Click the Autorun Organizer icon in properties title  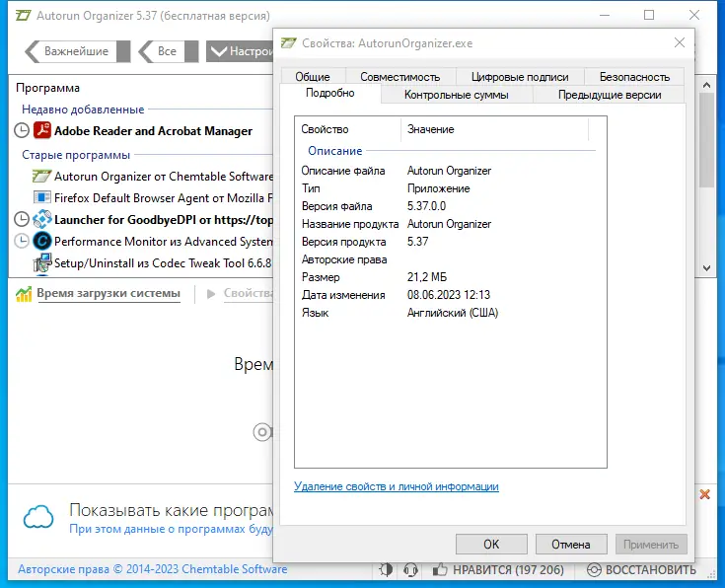tap(288, 43)
